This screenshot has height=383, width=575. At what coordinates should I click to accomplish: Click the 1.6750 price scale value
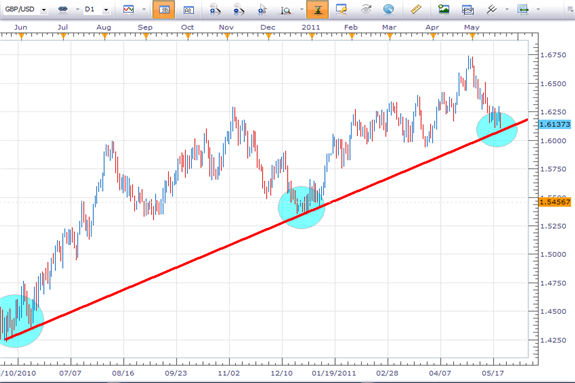pyautogui.click(x=553, y=55)
